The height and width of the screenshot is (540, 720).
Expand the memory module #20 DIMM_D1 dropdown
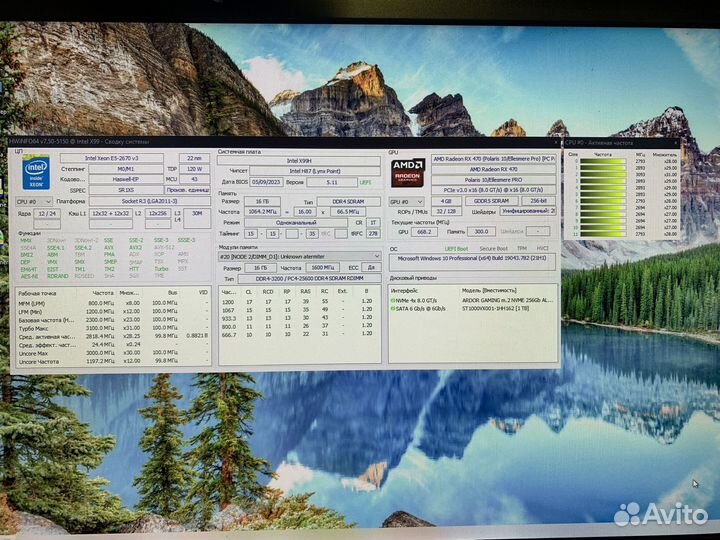tap(299, 256)
